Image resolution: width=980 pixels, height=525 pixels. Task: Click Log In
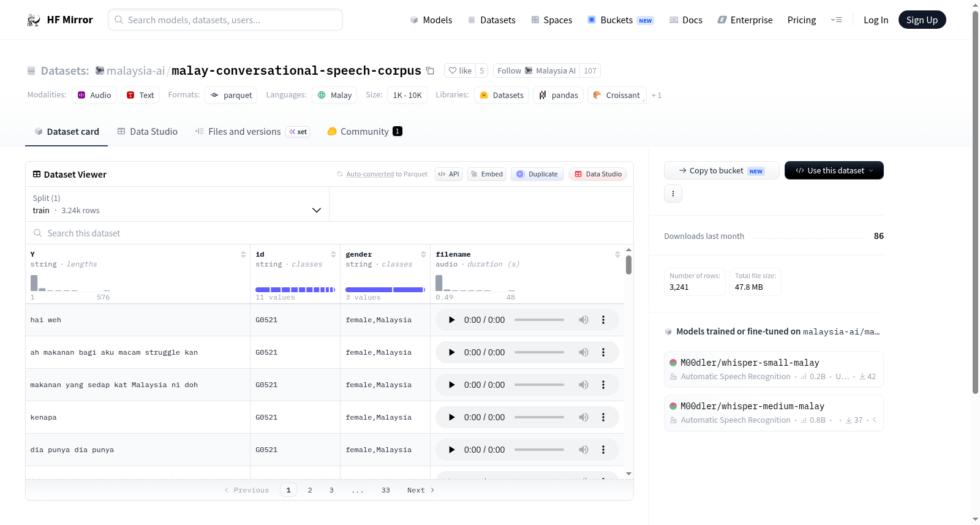876,20
